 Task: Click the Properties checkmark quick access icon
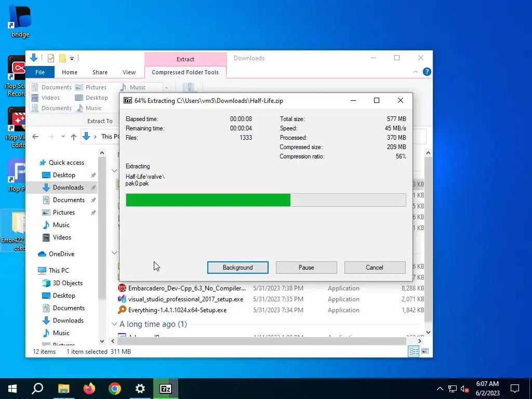click(51, 58)
